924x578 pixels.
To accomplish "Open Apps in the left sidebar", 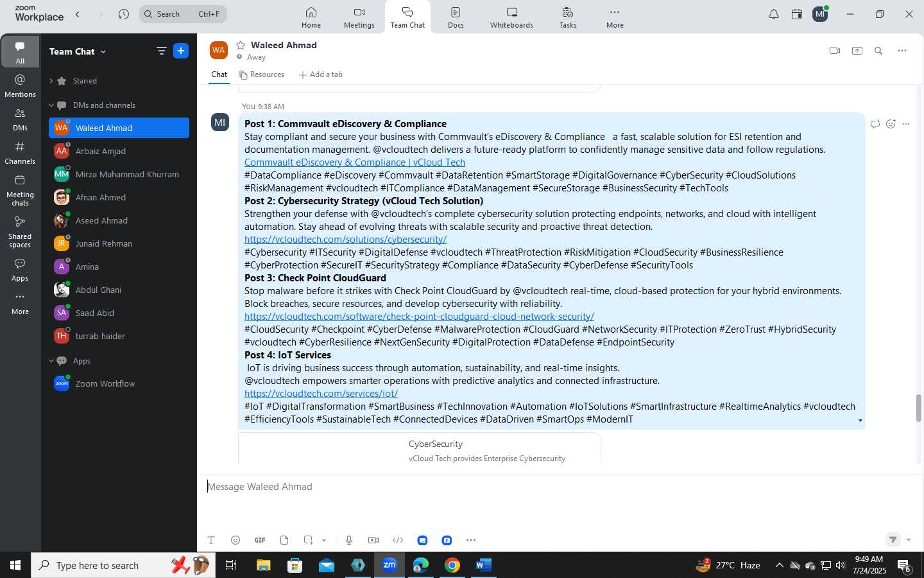I will [x=20, y=270].
